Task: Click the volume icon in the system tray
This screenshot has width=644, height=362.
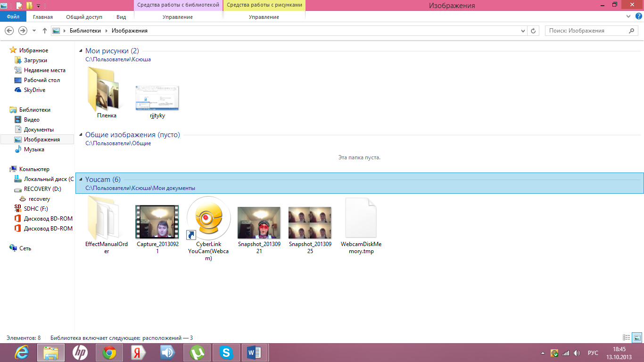Action: point(576,353)
